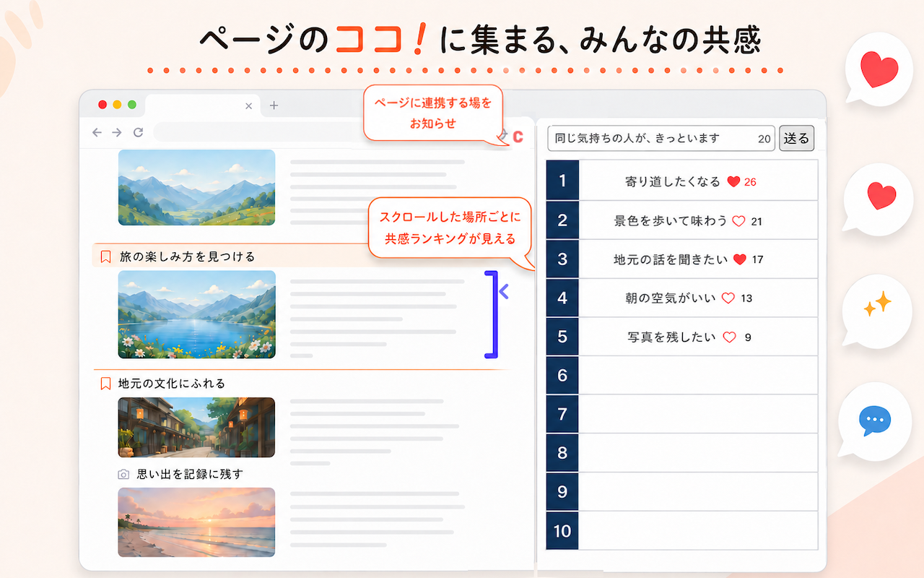Click the ranking text 写真を残したい

pyautogui.click(x=672, y=337)
